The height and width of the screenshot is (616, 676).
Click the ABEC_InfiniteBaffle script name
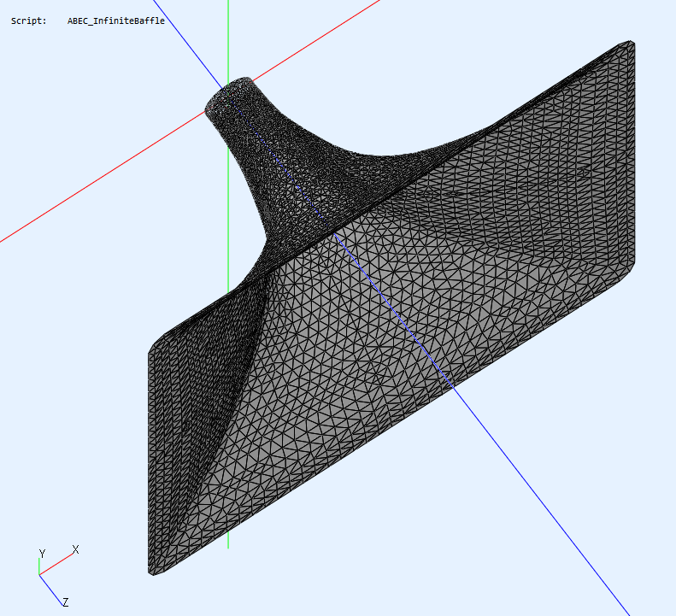tap(116, 21)
